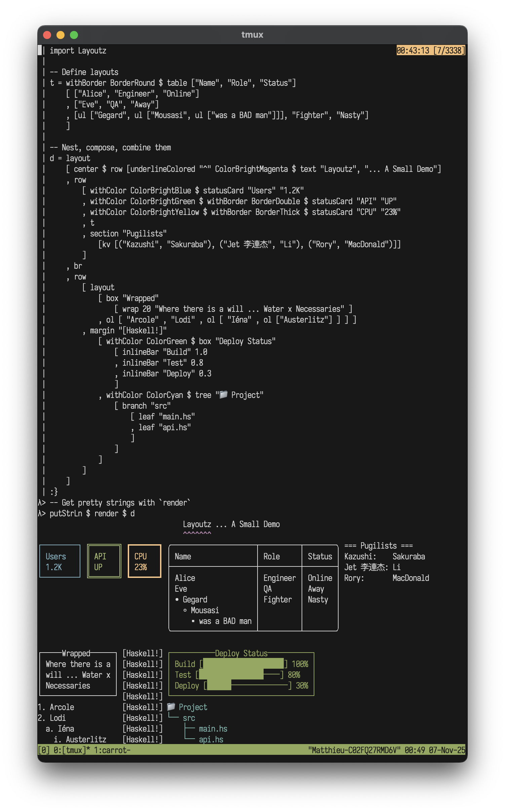This screenshot has width=505, height=812.
Task: Click the folder icon beside Project
Action: (x=171, y=706)
